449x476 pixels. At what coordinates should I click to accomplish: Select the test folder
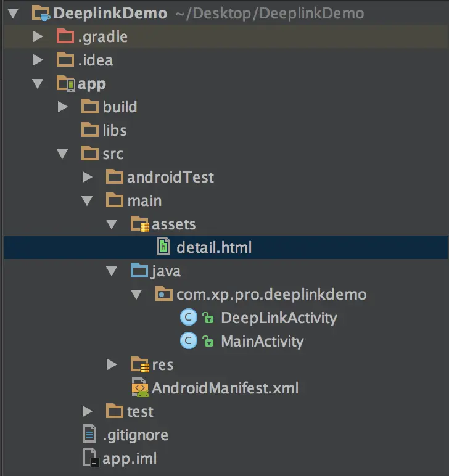tap(130, 411)
